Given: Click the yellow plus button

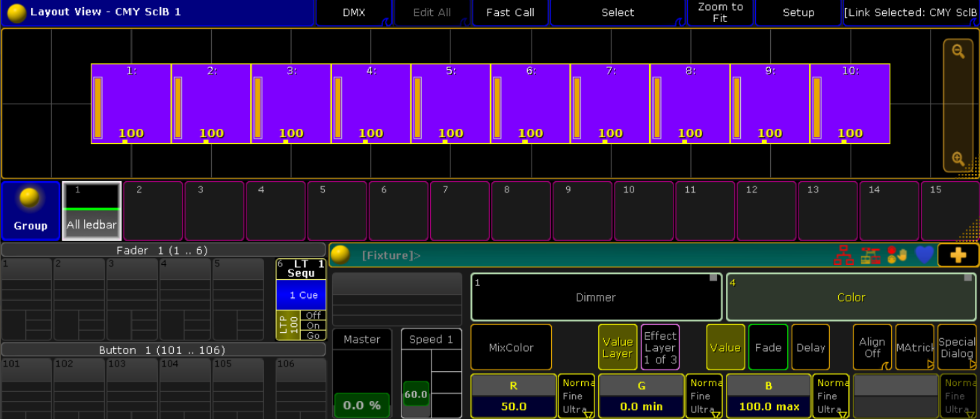Looking at the screenshot, I should click(x=958, y=255).
